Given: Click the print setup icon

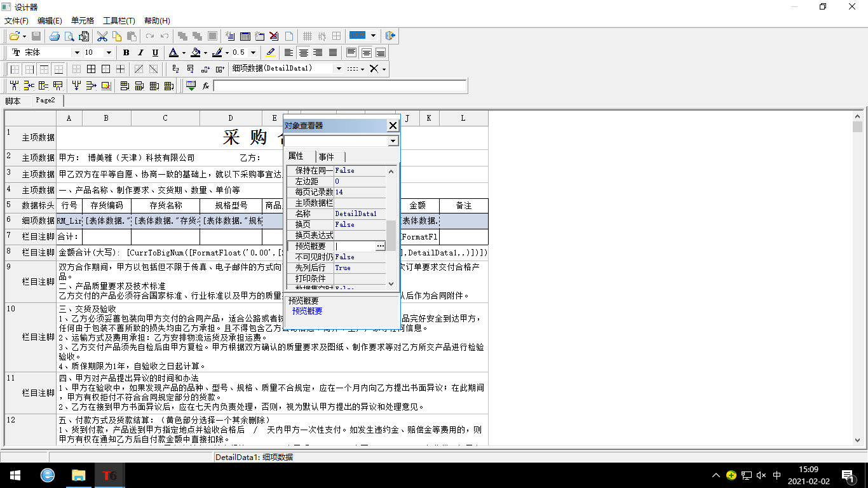Looking at the screenshot, I should click(83, 36).
